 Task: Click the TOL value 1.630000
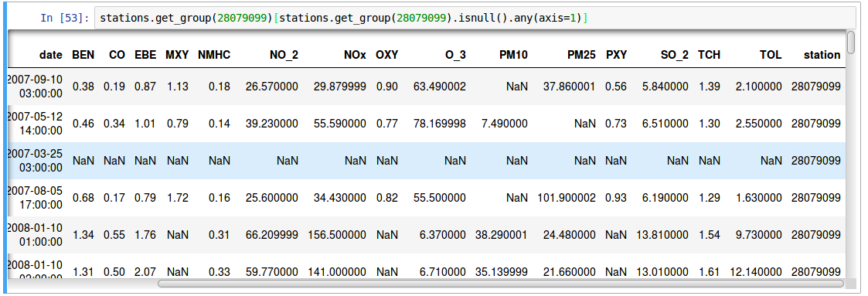pyautogui.click(x=758, y=198)
